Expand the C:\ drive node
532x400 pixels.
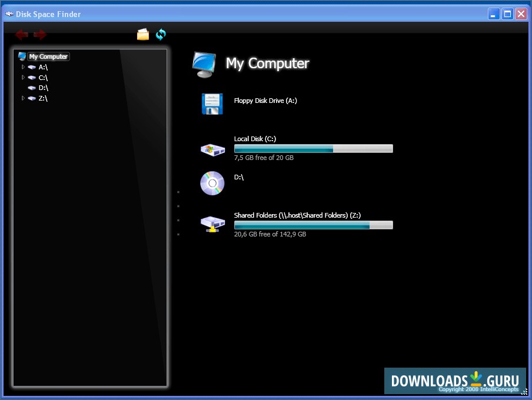[x=23, y=78]
